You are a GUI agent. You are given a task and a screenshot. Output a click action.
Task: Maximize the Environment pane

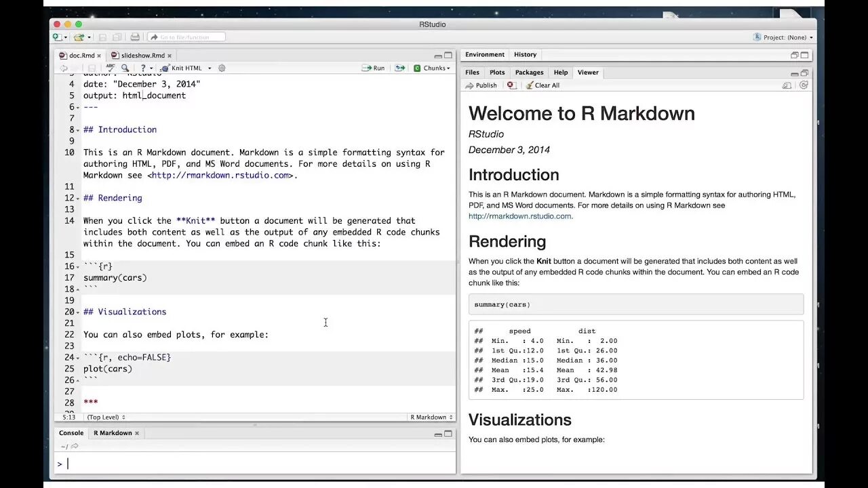pyautogui.click(x=804, y=55)
